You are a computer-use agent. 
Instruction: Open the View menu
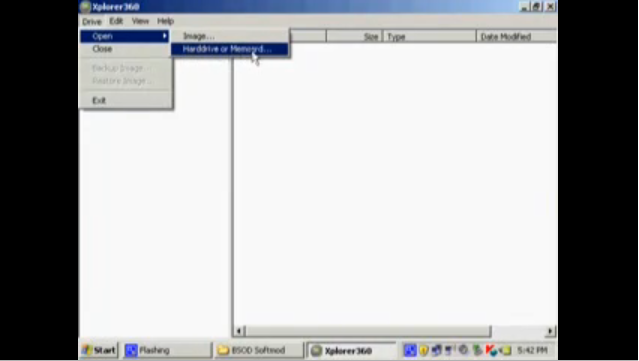tap(140, 21)
